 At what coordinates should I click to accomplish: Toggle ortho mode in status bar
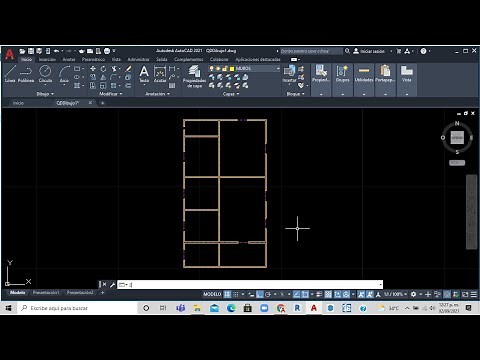click(x=260, y=294)
